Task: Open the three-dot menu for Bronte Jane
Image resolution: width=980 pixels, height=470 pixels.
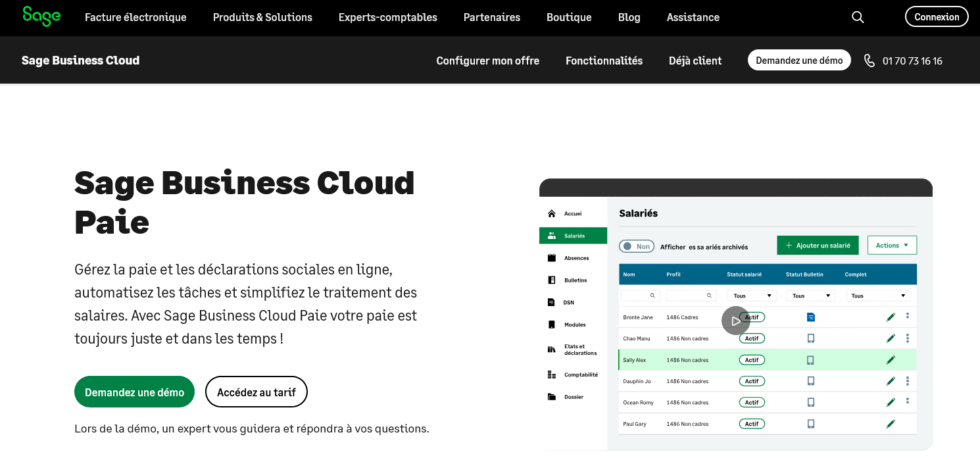Action: click(908, 316)
